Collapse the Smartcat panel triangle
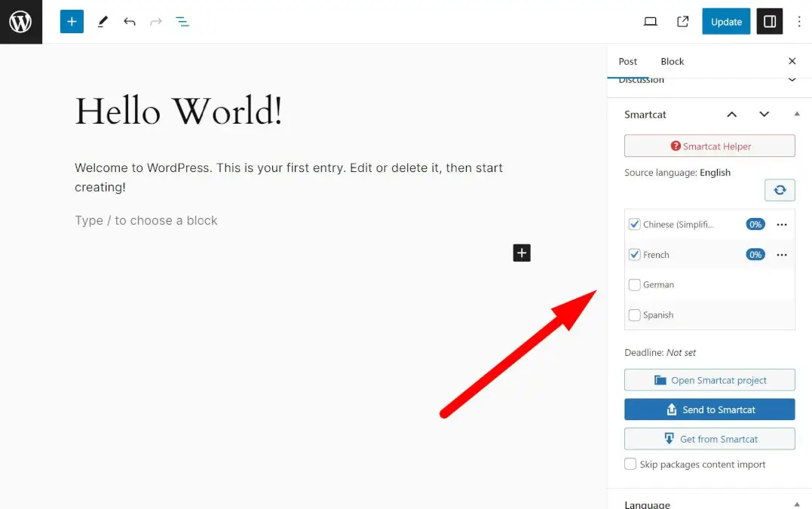 point(796,114)
